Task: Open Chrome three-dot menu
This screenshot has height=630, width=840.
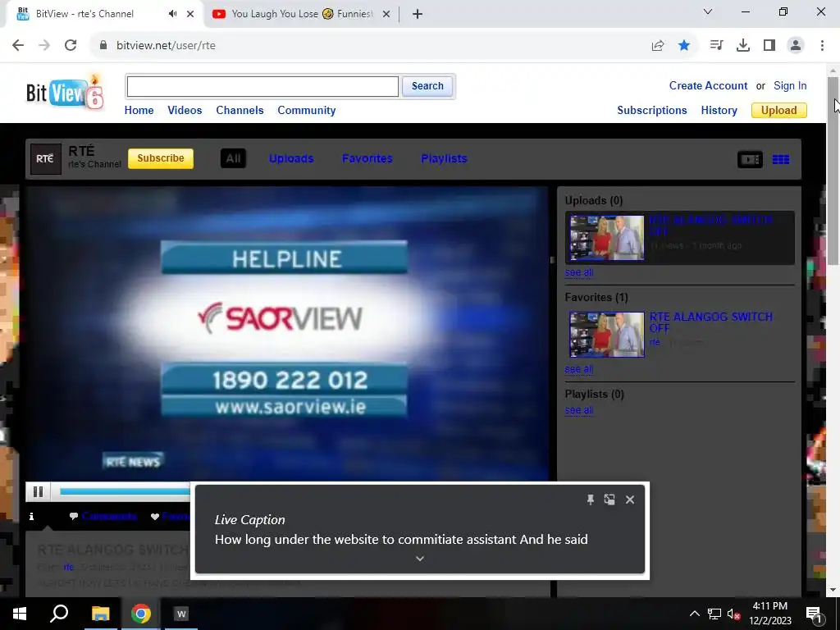Action: pos(822,46)
